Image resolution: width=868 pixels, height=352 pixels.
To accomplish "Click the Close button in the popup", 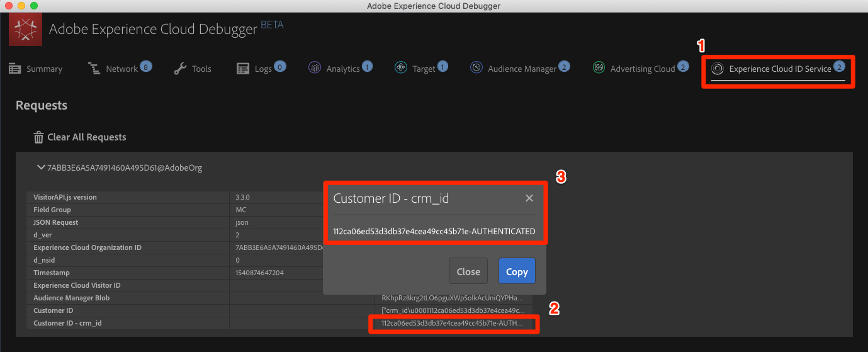I will pos(468,271).
